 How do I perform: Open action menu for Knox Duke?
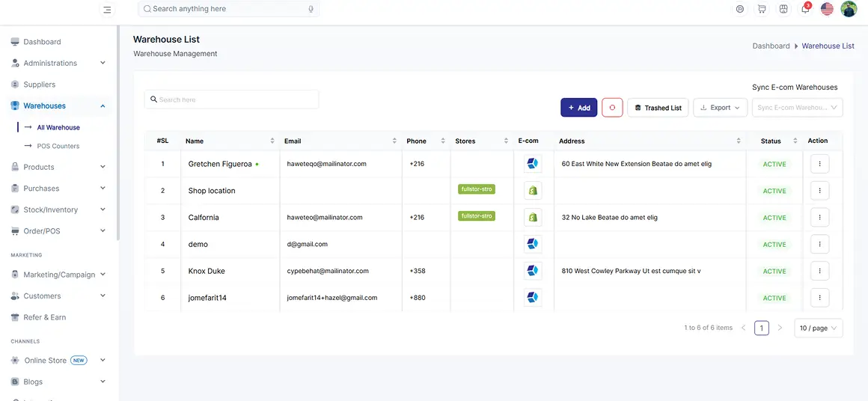(819, 271)
